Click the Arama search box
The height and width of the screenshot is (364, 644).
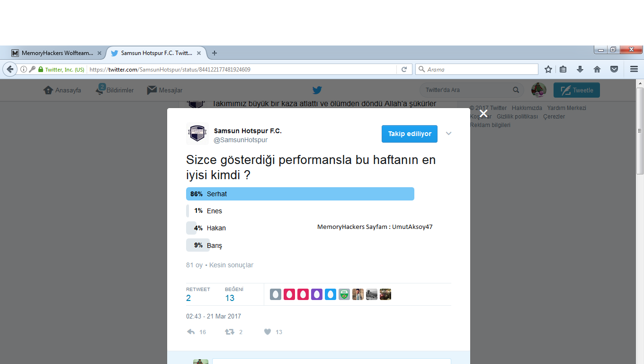(477, 69)
